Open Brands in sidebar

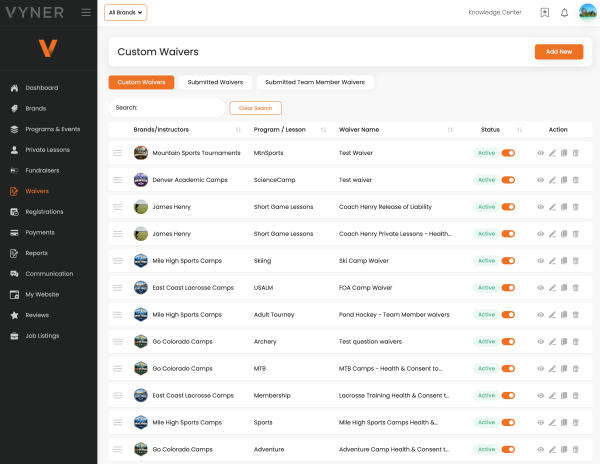pos(36,109)
